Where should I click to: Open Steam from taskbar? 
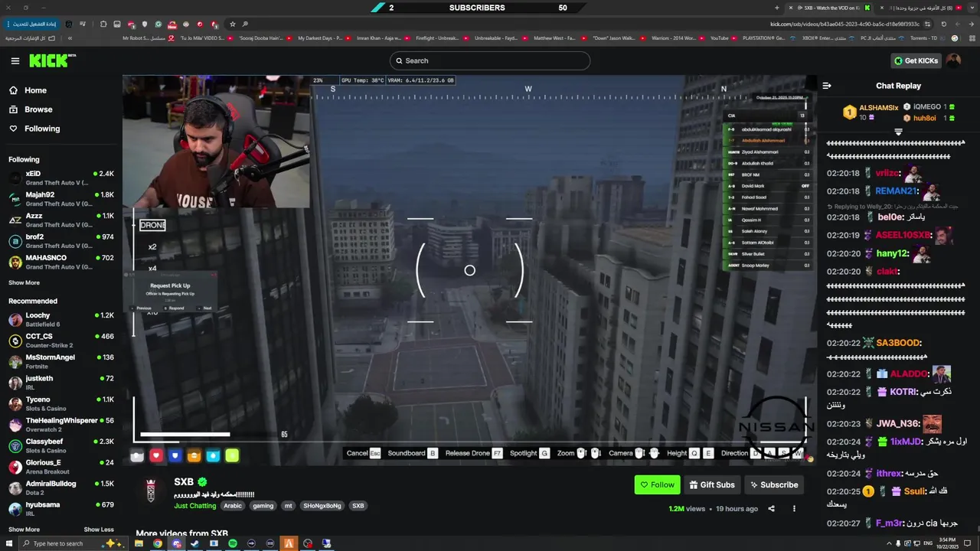(195, 543)
